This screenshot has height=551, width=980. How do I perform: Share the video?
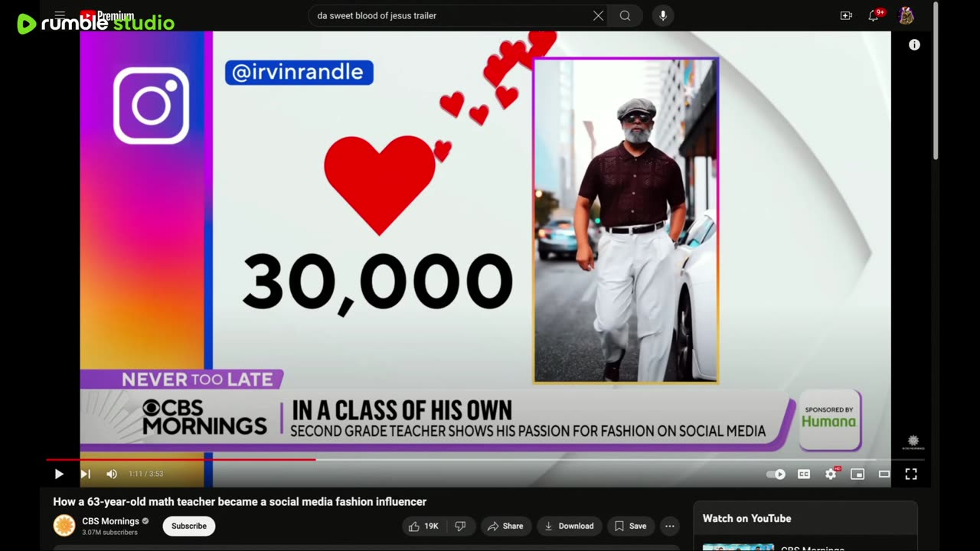(x=505, y=526)
